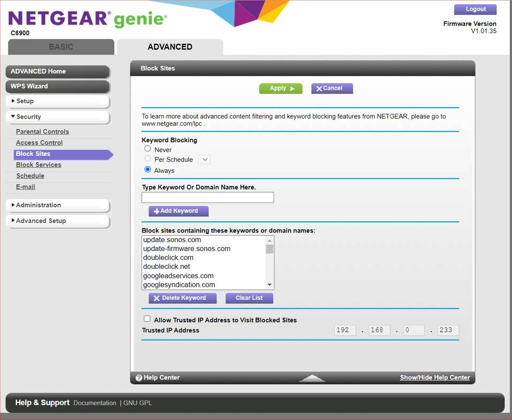Expand the Setup menu section

[x=57, y=101]
